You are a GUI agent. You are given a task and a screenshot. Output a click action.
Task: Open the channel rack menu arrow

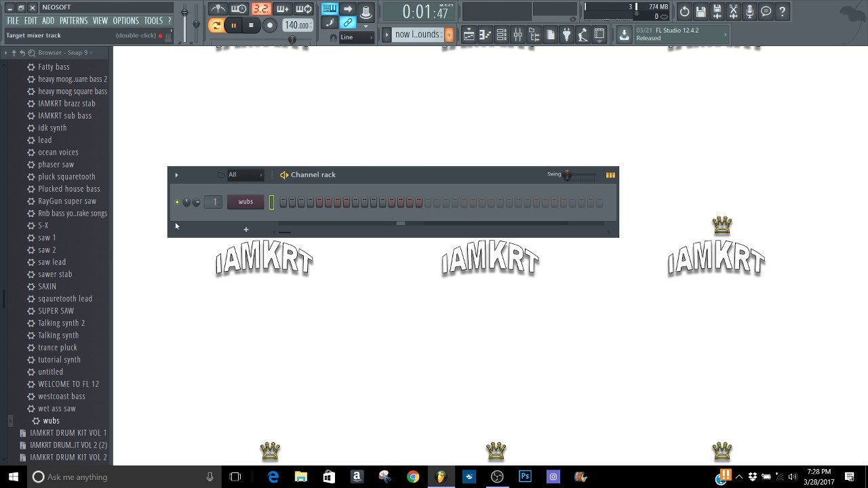coord(176,175)
